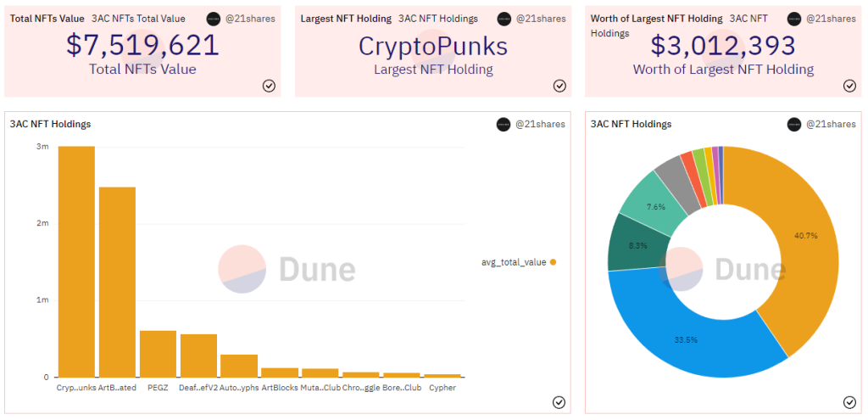
Task: Select the Bore..Club bar in the chart
Action: 401,375
